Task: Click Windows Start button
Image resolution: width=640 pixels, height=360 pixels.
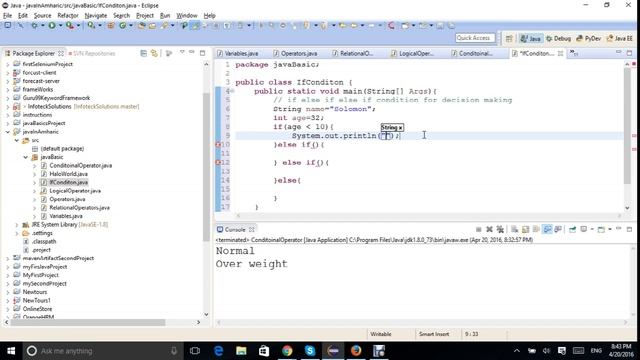Action: tap(11, 351)
